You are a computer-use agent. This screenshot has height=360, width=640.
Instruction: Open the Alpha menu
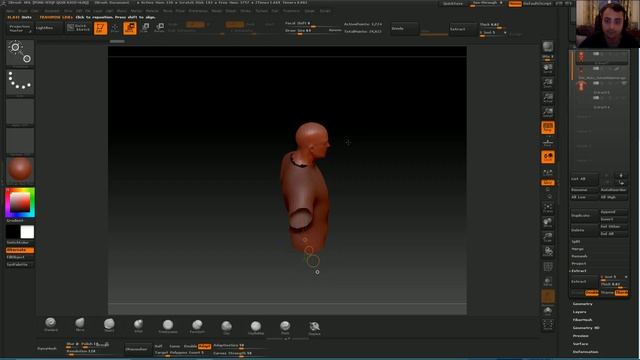[x=11, y=11]
